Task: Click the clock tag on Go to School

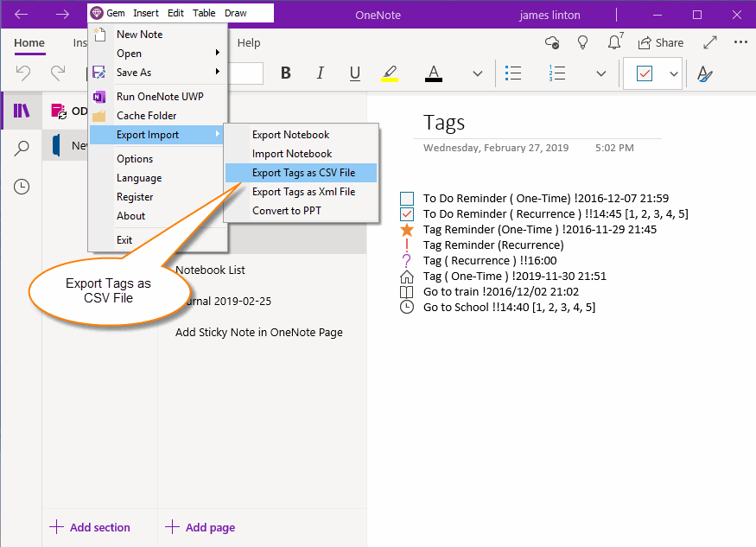Action: [407, 308]
